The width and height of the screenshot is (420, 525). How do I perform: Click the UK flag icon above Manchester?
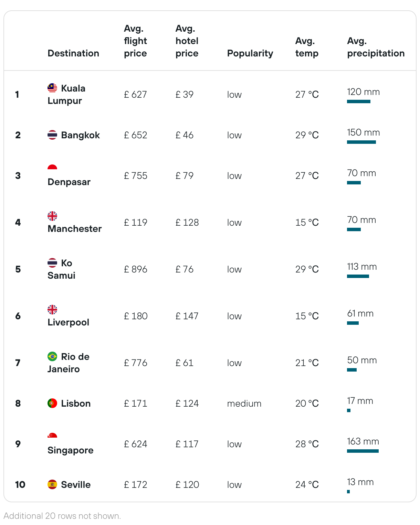(52, 216)
